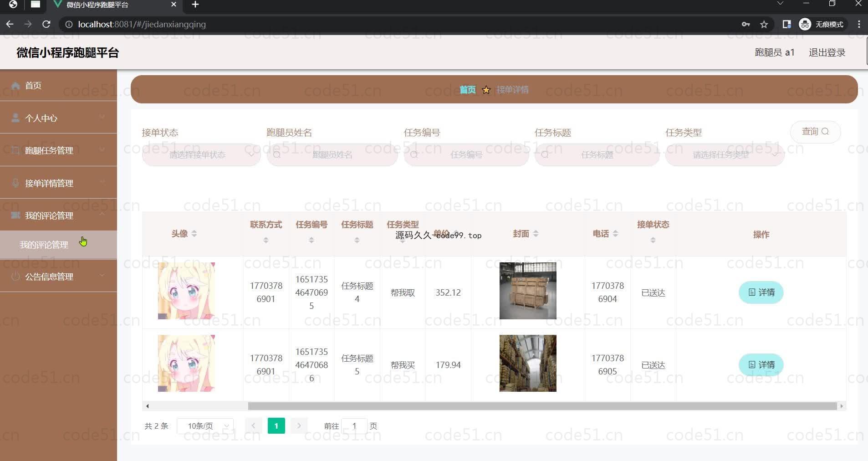The width and height of the screenshot is (868, 461).
Task: Sort table by 封面 column arrows
Action: tap(536, 234)
